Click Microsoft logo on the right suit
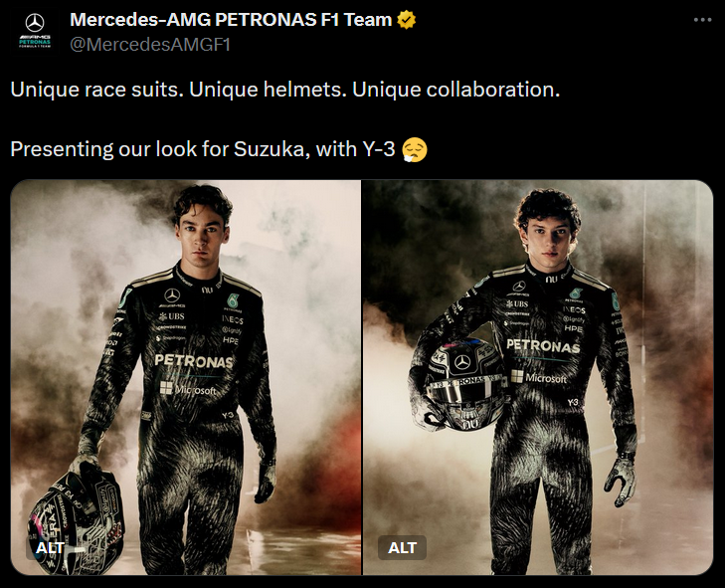Image resolution: width=725 pixels, height=588 pixels. (539, 377)
